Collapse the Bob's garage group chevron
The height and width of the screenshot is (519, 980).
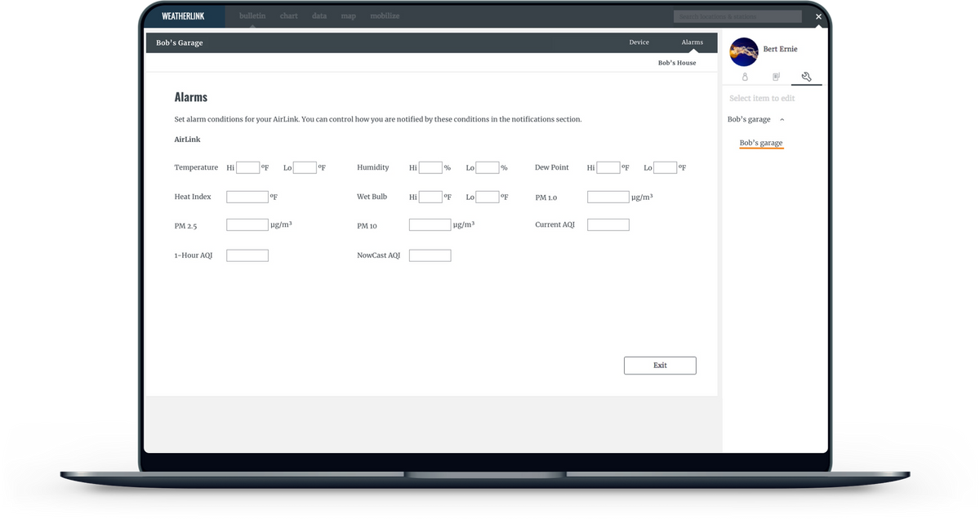[782, 120]
